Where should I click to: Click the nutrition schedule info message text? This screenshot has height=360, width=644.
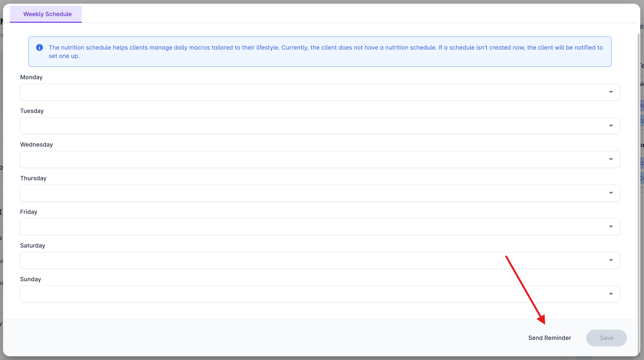[x=326, y=52]
